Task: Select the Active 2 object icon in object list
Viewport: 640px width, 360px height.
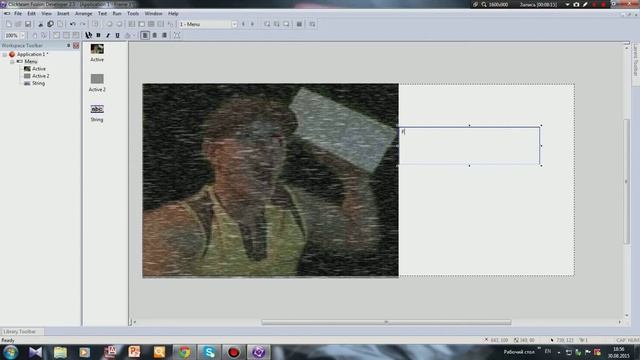Action: (x=97, y=79)
